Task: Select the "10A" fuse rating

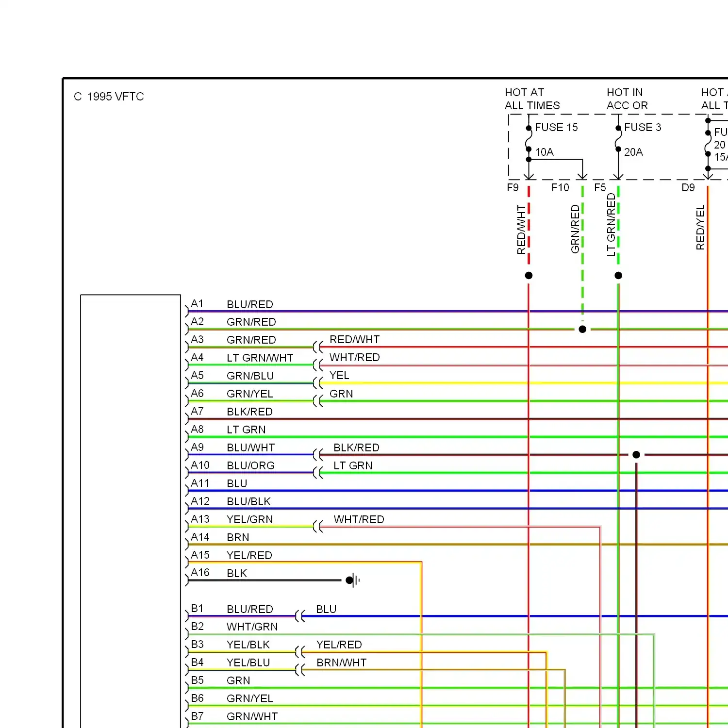Action: coord(544,152)
